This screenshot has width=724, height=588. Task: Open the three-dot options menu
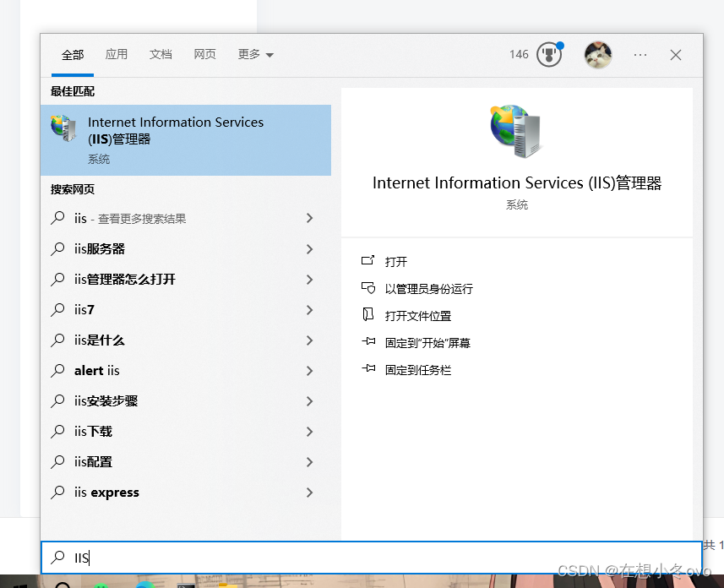coord(640,55)
